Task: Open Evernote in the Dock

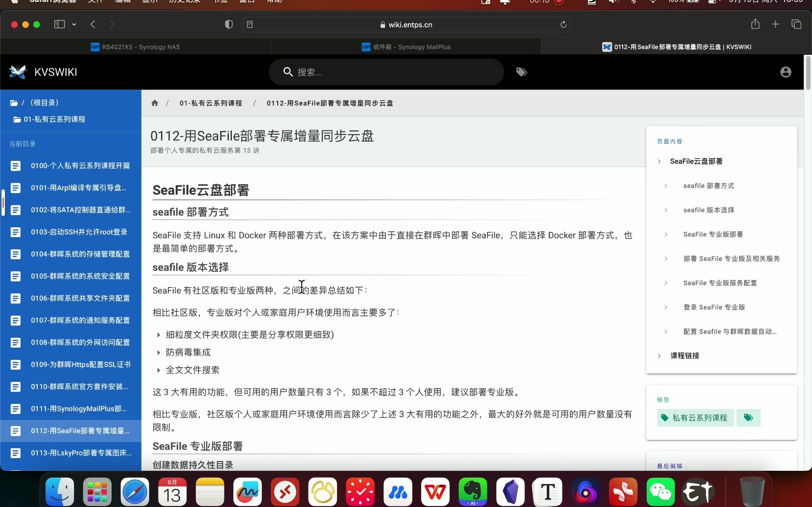Action: pyautogui.click(x=473, y=491)
